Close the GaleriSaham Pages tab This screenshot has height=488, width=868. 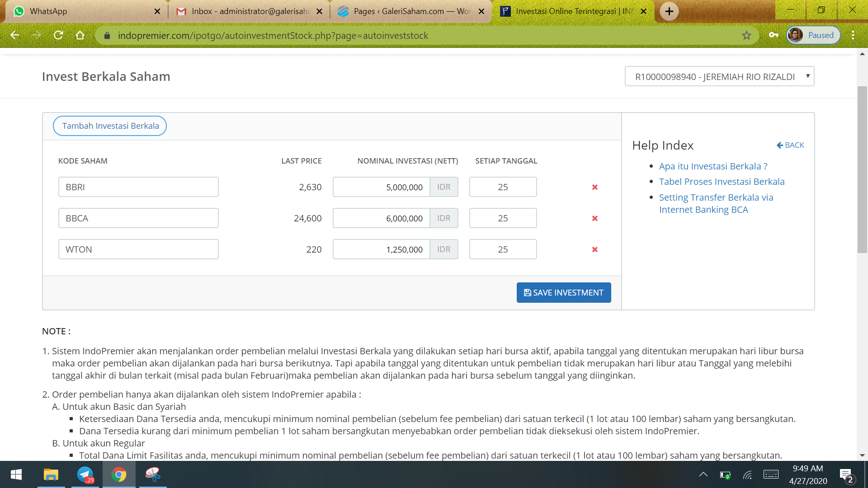(481, 11)
